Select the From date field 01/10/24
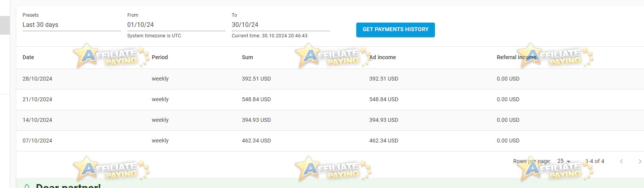Viewport: 644px width, 188px height. (x=176, y=25)
